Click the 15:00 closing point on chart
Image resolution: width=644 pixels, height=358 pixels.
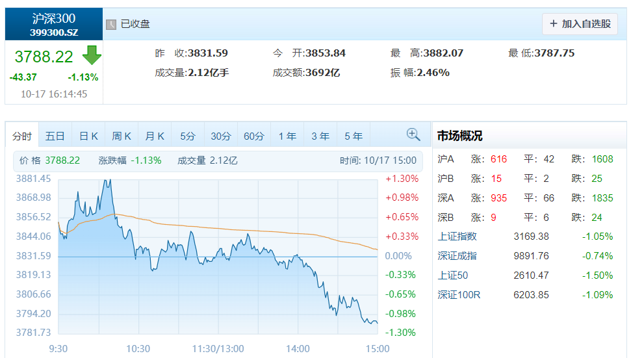click(x=377, y=323)
